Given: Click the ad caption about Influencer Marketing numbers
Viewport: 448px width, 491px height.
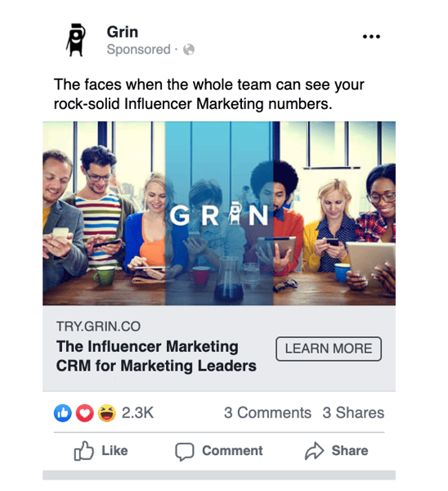Looking at the screenshot, I should (209, 94).
